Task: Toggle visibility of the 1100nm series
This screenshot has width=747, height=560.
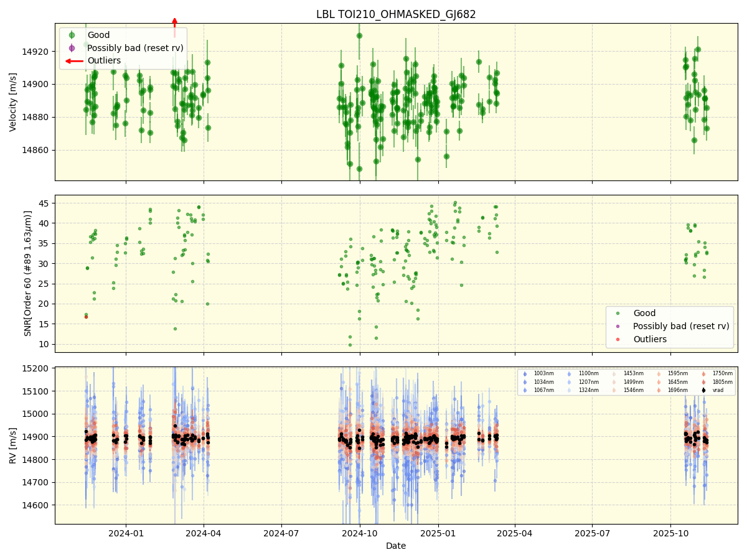Action: [x=569, y=373]
